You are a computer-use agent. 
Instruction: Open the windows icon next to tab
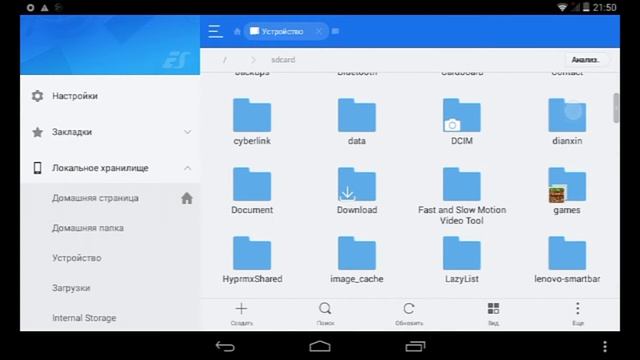click(336, 31)
